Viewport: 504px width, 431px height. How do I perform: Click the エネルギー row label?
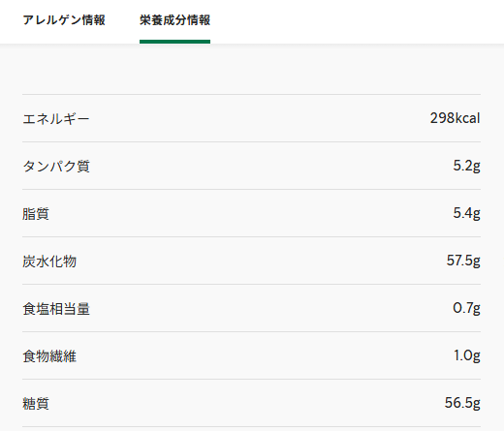(56, 119)
